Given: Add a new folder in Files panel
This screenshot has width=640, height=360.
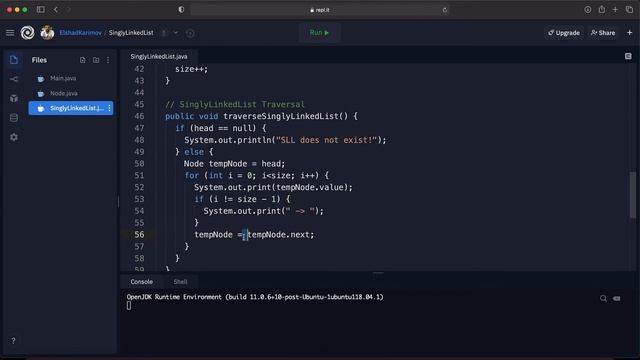Looking at the screenshot, I should click(x=96, y=60).
